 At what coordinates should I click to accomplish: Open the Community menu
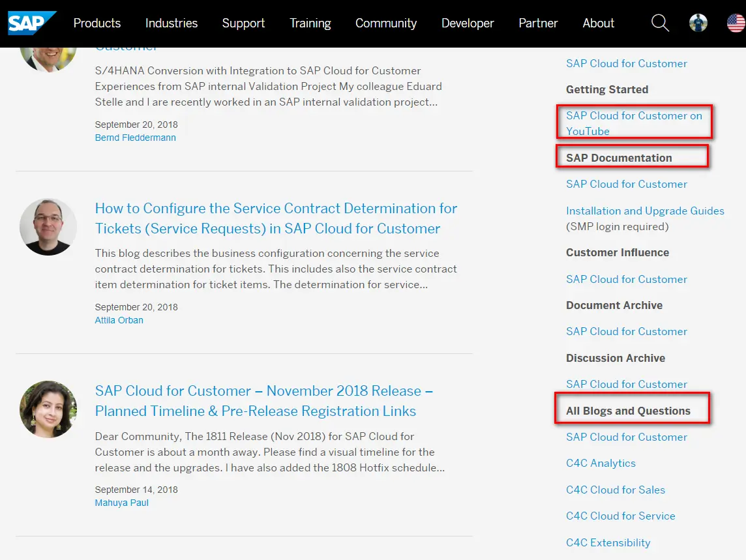point(386,23)
